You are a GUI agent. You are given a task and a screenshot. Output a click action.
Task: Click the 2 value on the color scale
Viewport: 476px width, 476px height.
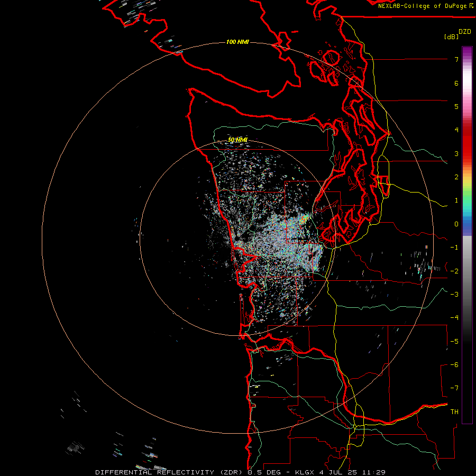click(x=456, y=177)
